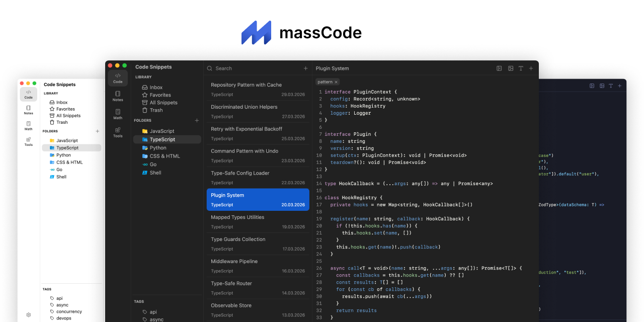Select the Code section in the activity bar
Viewport: 644px width, 322px height.
(x=118, y=77)
